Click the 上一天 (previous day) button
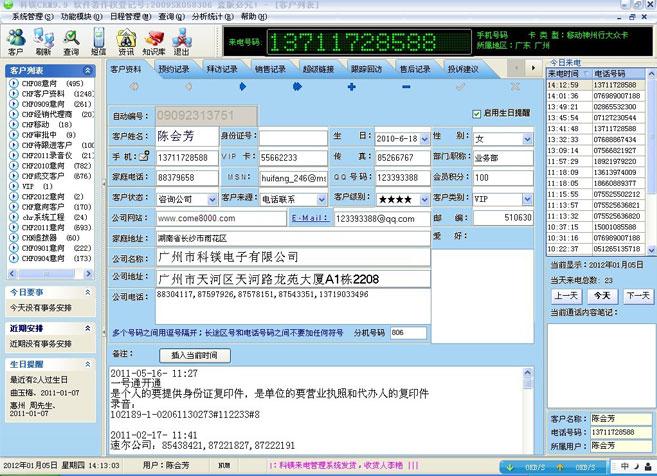This screenshot has height=476, width=657. 566,296
